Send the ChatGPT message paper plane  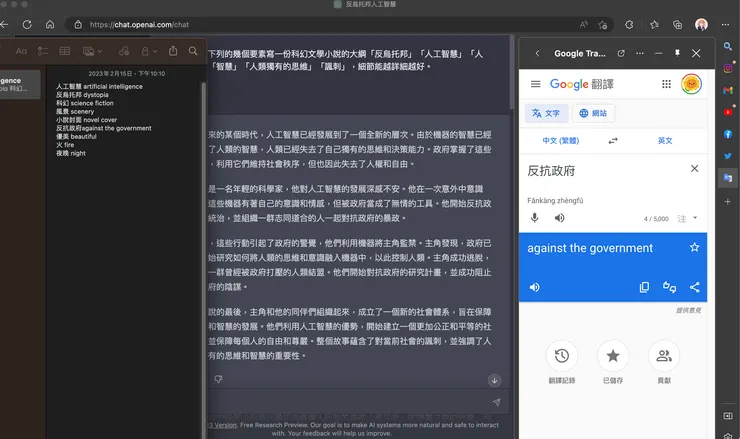point(496,402)
